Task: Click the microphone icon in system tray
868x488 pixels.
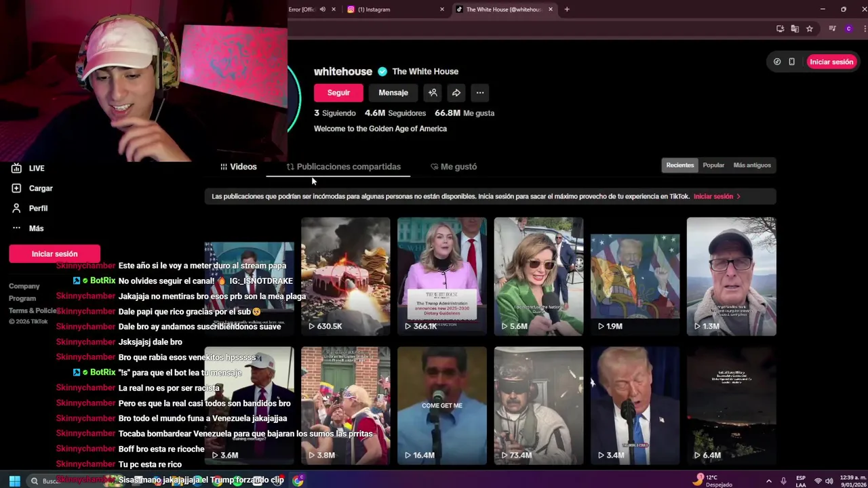Action: [x=783, y=481]
